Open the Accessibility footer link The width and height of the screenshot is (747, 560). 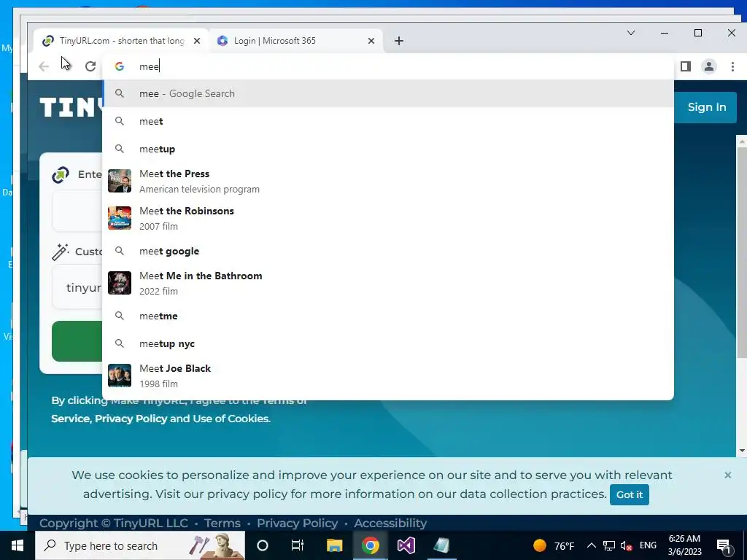(x=390, y=523)
